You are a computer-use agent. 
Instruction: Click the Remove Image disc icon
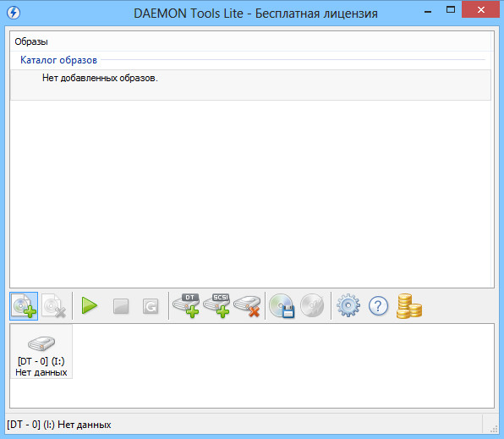[54, 306]
